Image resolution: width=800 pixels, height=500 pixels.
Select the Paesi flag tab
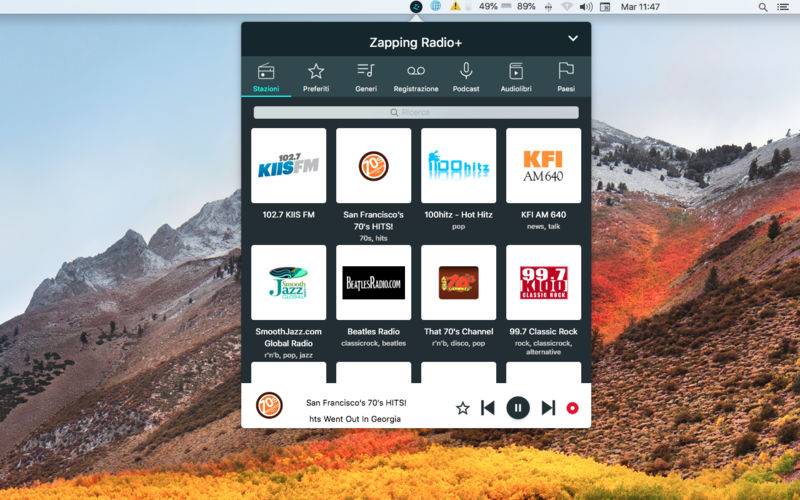coord(566,77)
